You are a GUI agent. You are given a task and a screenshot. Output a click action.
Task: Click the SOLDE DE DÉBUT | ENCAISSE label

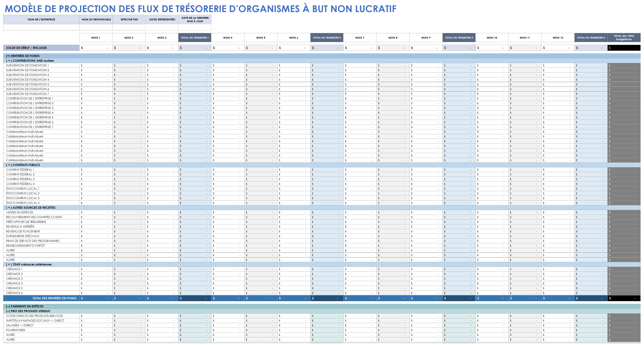(x=41, y=48)
